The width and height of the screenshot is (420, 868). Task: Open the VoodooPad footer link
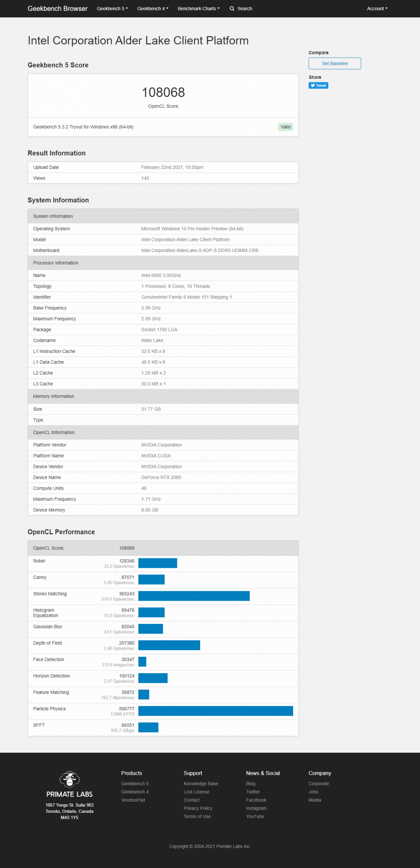pyautogui.click(x=133, y=800)
